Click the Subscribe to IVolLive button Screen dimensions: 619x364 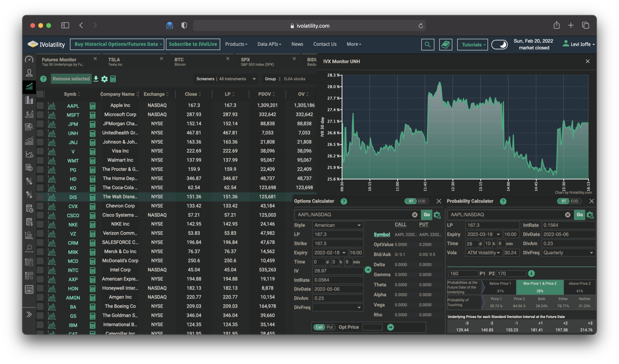pos(193,44)
